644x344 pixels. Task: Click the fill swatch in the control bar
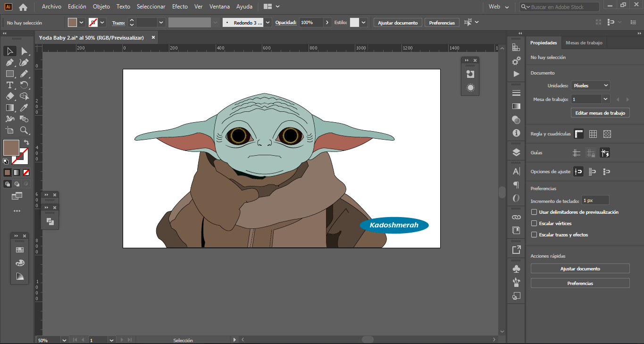pyautogui.click(x=72, y=22)
